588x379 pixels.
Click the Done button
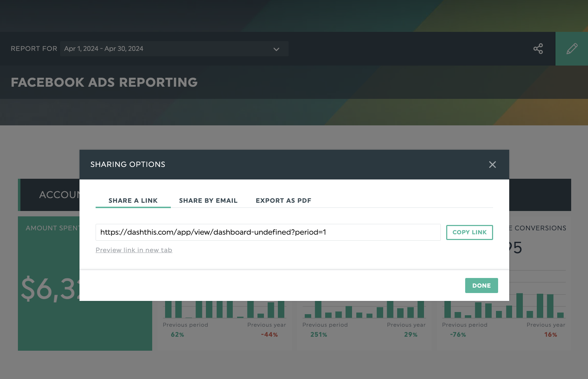[x=481, y=286]
